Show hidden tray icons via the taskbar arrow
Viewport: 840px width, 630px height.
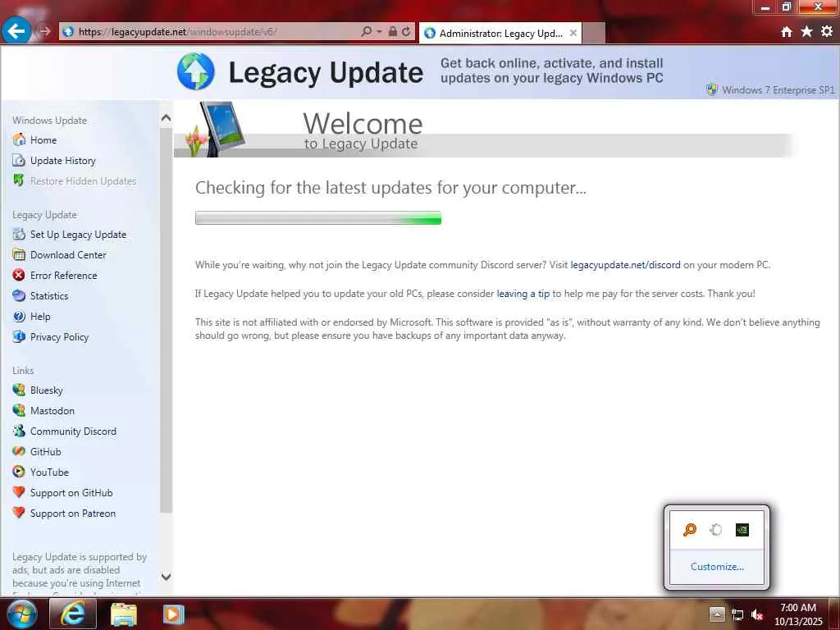(x=717, y=614)
